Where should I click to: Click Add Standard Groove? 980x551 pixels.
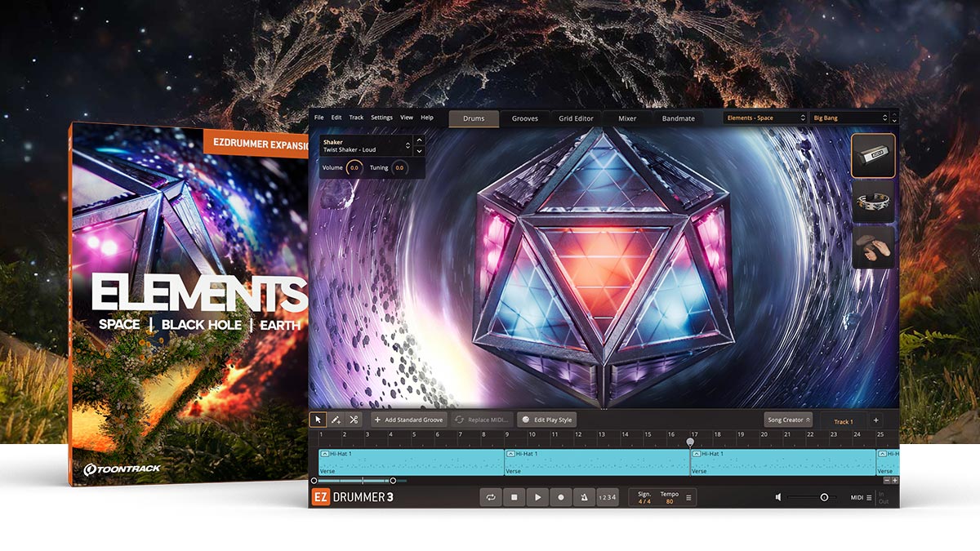(x=408, y=420)
